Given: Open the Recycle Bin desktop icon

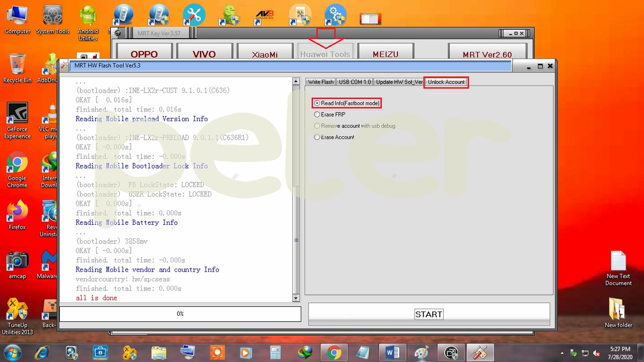Looking at the screenshot, I should [17, 68].
